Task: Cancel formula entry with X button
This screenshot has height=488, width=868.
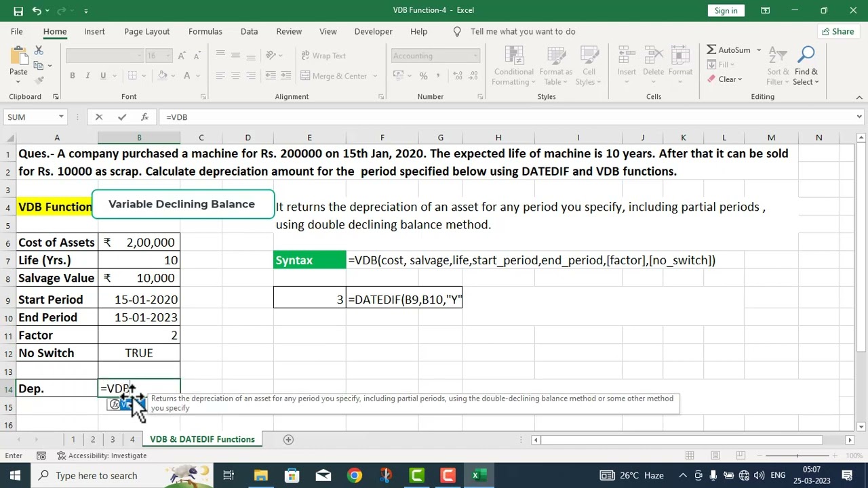Action: click(99, 117)
